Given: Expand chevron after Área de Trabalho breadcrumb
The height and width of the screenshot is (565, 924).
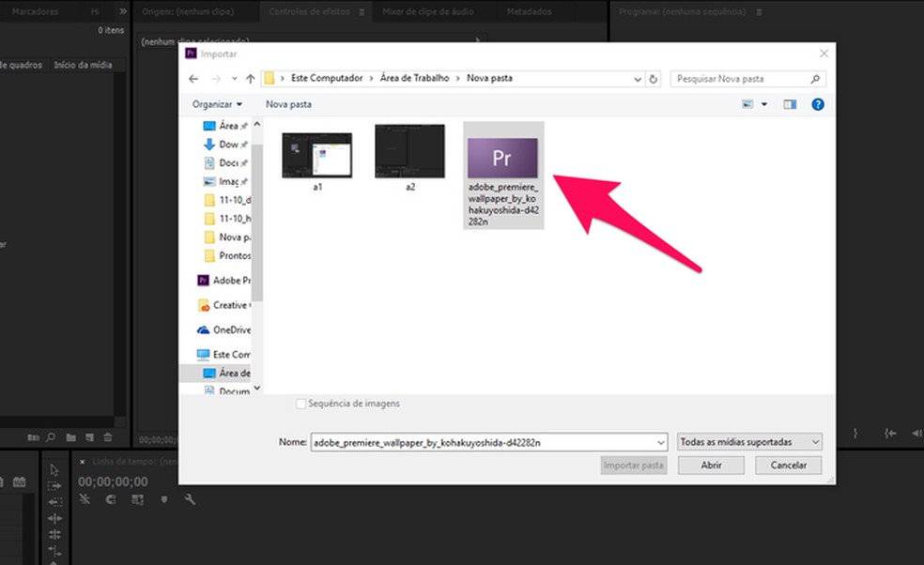Looking at the screenshot, I should pyautogui.click(x=458, y=78).
